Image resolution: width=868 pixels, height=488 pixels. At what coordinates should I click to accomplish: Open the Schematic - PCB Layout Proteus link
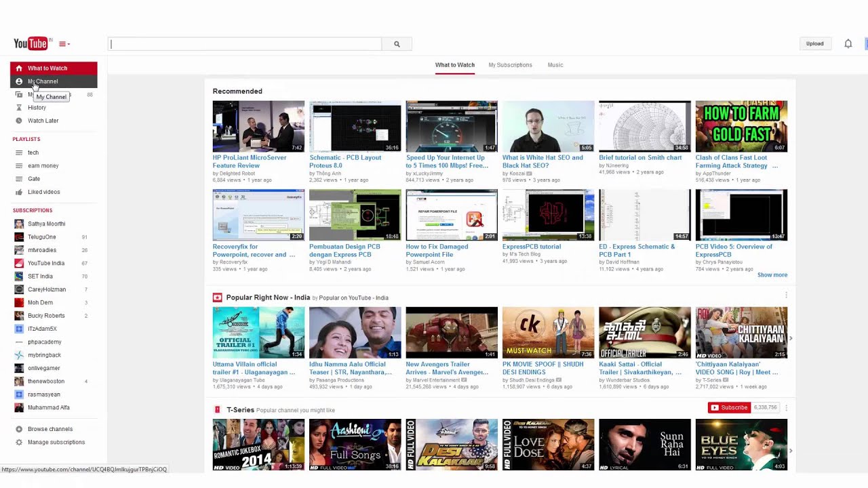pos(345,161)
